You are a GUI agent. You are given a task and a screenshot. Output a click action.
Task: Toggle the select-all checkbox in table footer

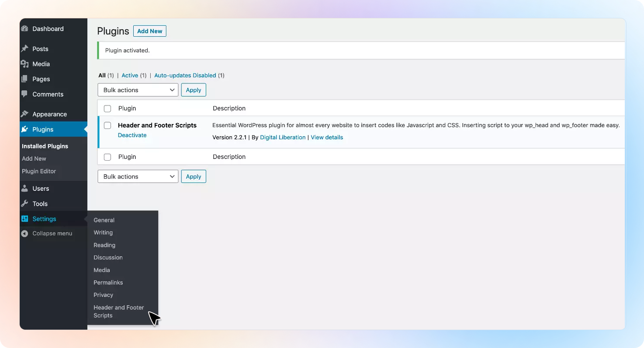pyautogui.click(x=107, y=157)
